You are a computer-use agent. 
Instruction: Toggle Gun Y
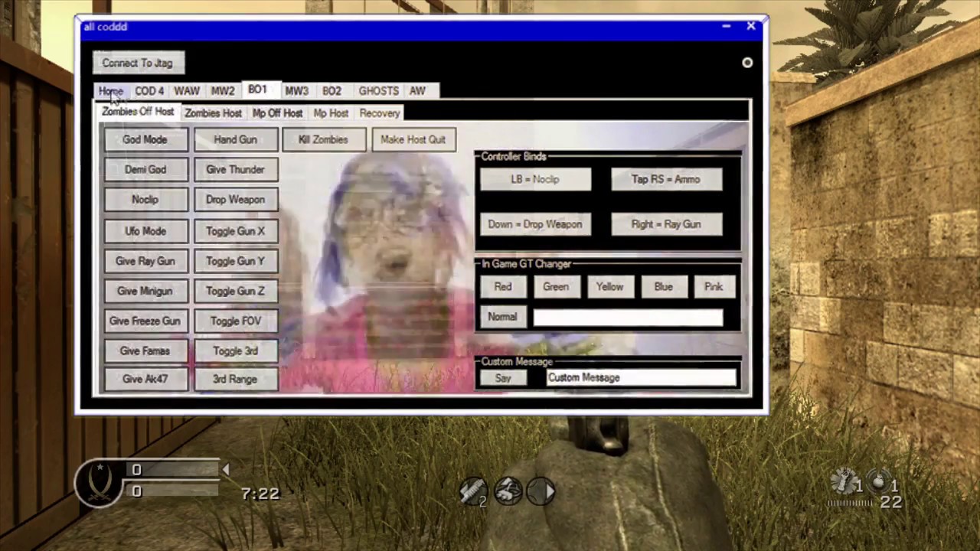tap(236, 261)
